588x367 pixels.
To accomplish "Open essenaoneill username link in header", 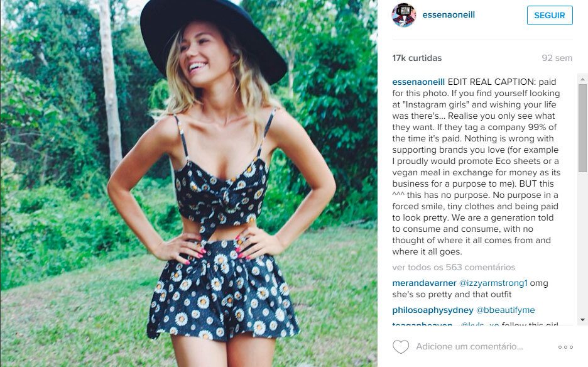I will [x=449, y=14].
